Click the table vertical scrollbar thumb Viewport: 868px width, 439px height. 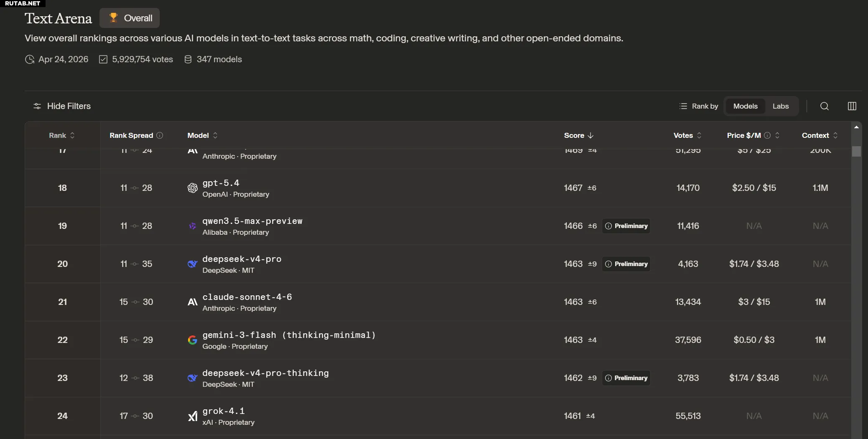click(856, 151)
